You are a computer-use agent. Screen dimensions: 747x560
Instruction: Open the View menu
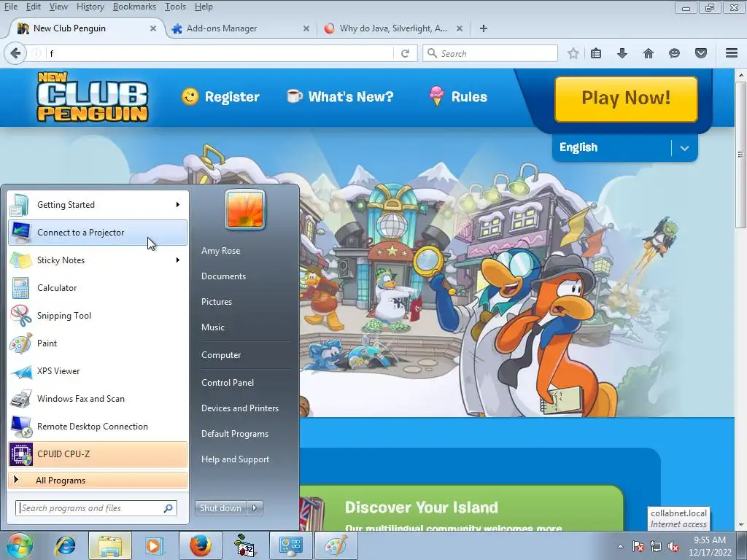pos(58,7)
